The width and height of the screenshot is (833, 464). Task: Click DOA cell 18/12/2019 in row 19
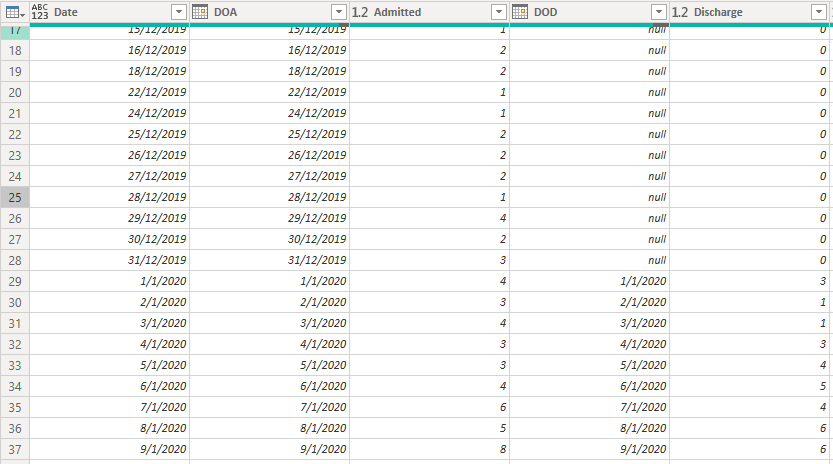click(269, 71)
